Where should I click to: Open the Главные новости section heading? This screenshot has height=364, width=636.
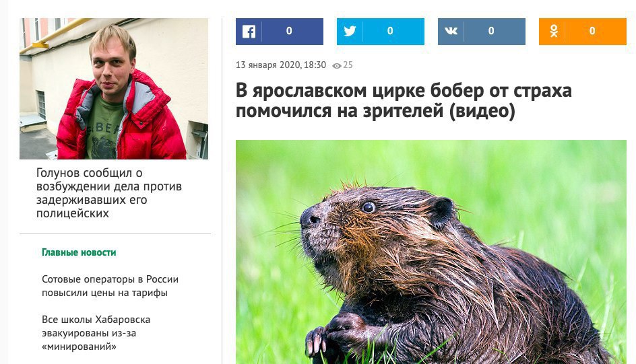(79, 252)
